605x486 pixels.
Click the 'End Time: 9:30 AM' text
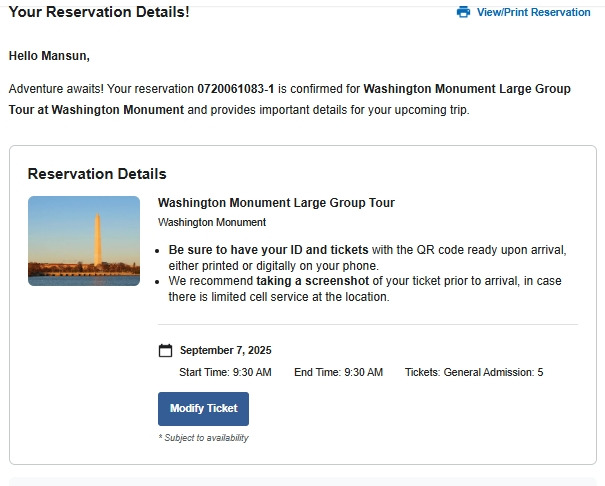[338, 372]
